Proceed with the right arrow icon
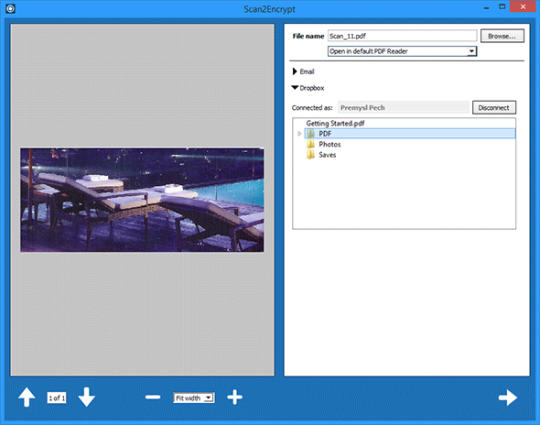The image size is (540, 425). (508, 398)
